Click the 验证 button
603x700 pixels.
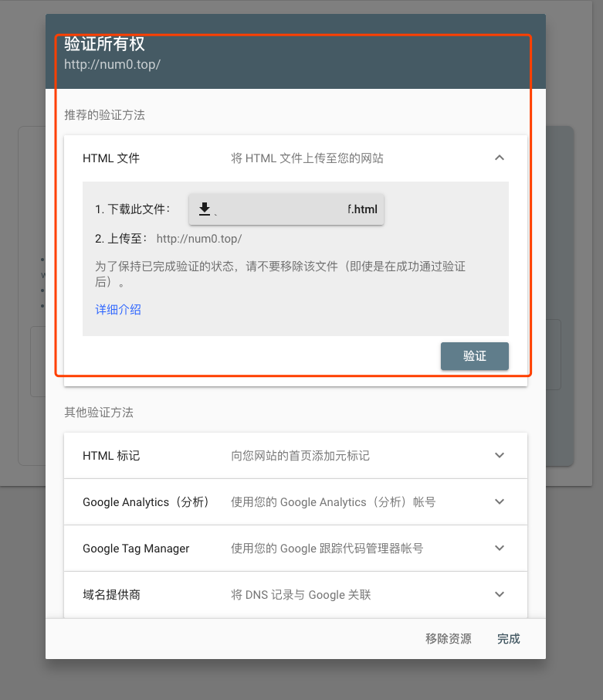pyautogui.click(x=475, y=356)
